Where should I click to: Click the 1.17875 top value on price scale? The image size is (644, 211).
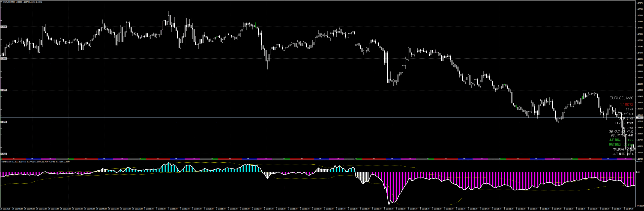click(639, 3)
